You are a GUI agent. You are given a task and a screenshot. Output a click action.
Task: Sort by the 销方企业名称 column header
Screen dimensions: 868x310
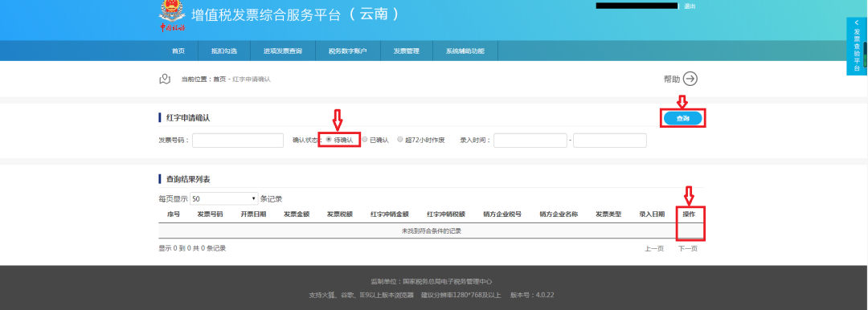tap(559, 214)
